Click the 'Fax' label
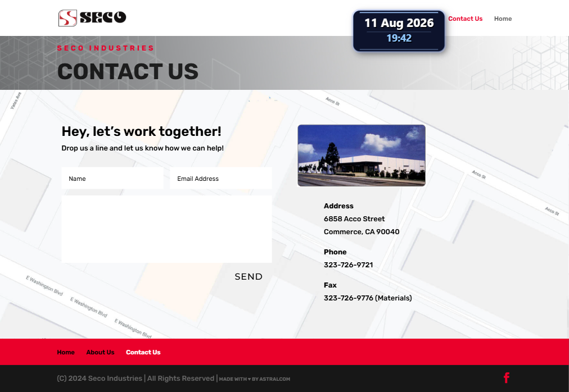569x392 pixels. click(330, 285)
